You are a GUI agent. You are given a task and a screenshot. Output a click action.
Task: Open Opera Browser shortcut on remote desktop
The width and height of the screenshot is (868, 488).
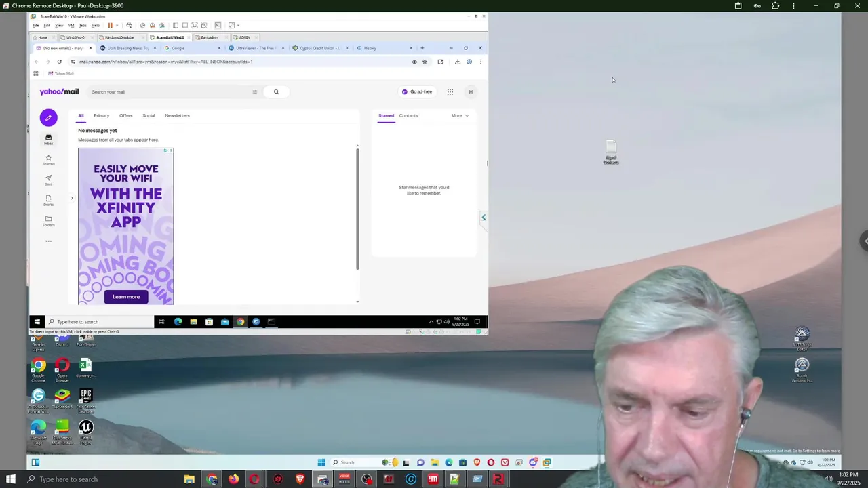pos(62,369)
